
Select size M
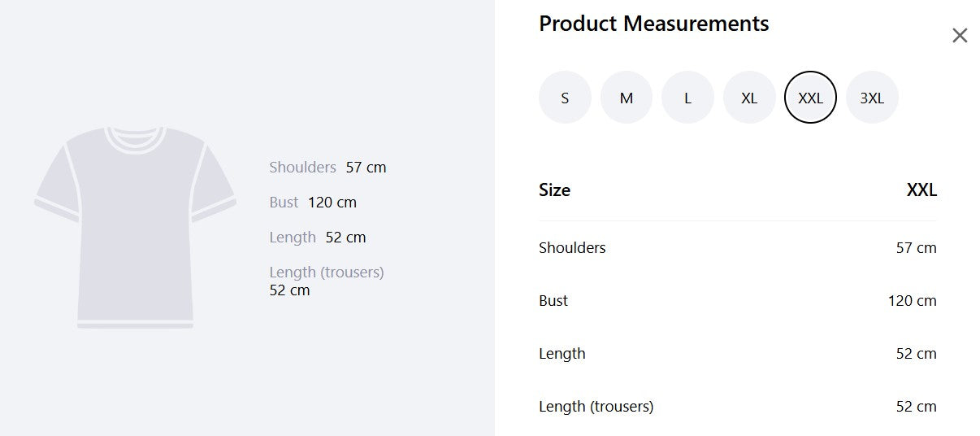tap(627, 98)
